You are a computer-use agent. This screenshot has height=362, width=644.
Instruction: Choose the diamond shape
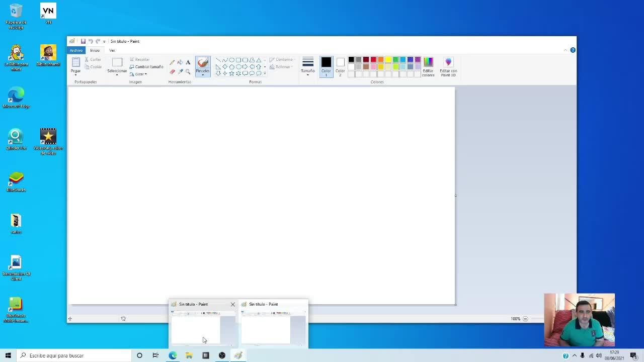[225, 66]
